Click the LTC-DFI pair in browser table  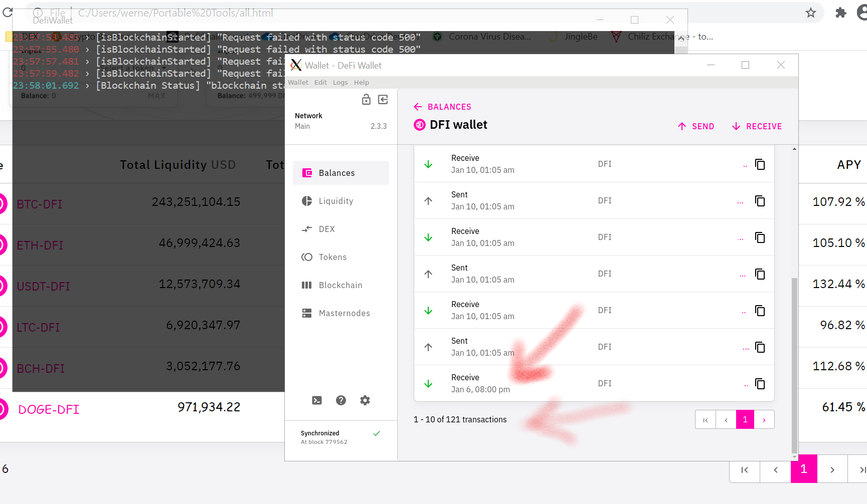tap(38, 328)
